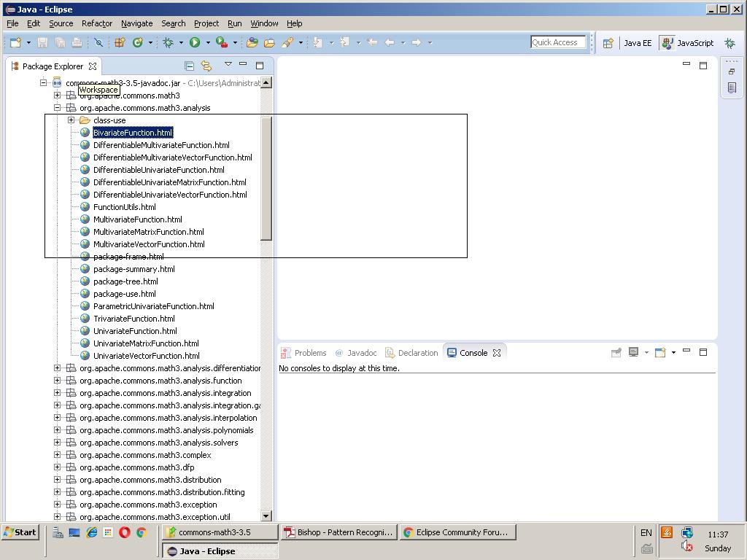The width and height of the screenshot is (747, 560).
Task: Maximize the empty editor area
Action: coord(703,66)
